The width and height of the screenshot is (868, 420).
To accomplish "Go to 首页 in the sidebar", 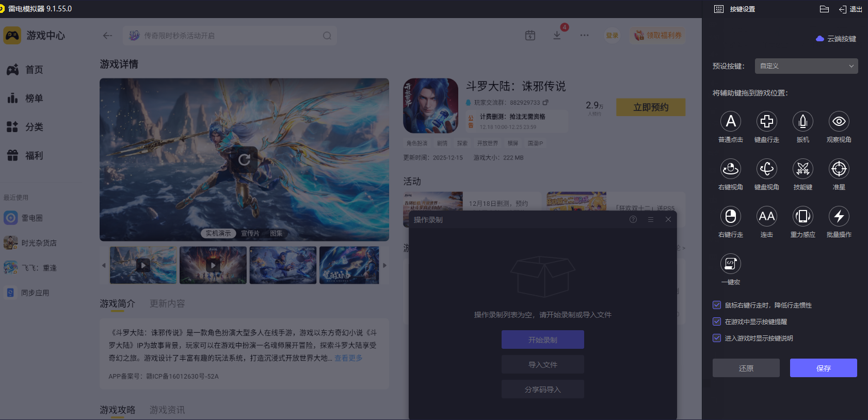I will coord(25,70).
